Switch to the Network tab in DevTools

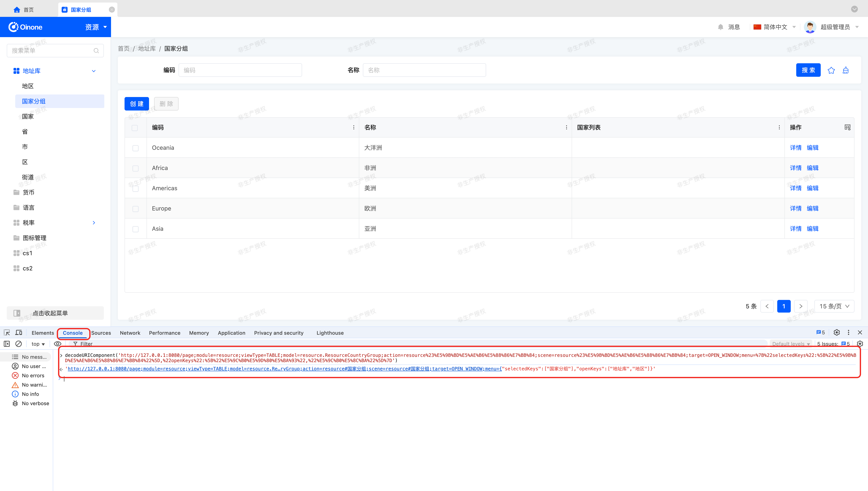[x=130, y=333]
